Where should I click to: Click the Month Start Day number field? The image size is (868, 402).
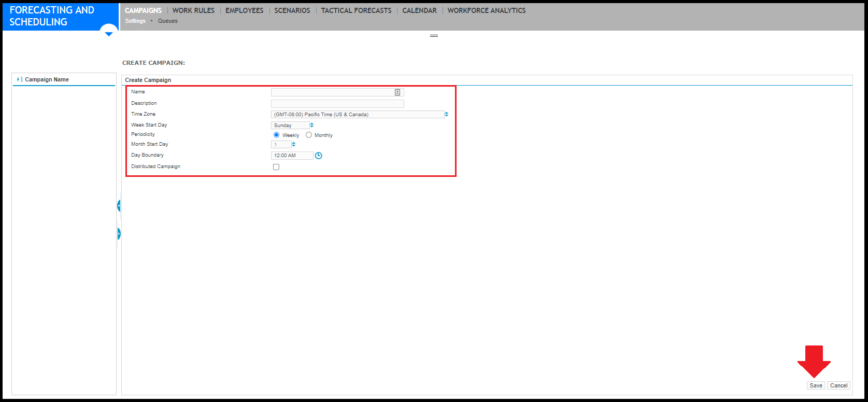click(x=281, y=145)
